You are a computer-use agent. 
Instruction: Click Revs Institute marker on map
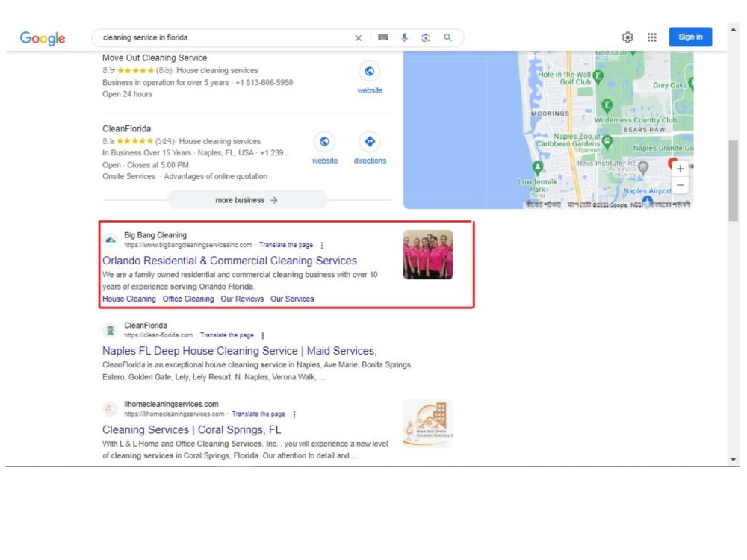click(643, 167)
